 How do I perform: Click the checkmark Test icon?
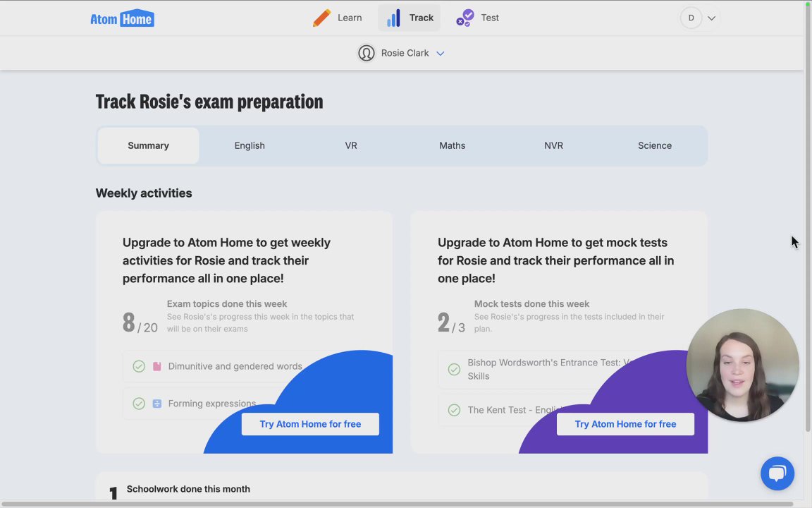(x=465, y=18)
